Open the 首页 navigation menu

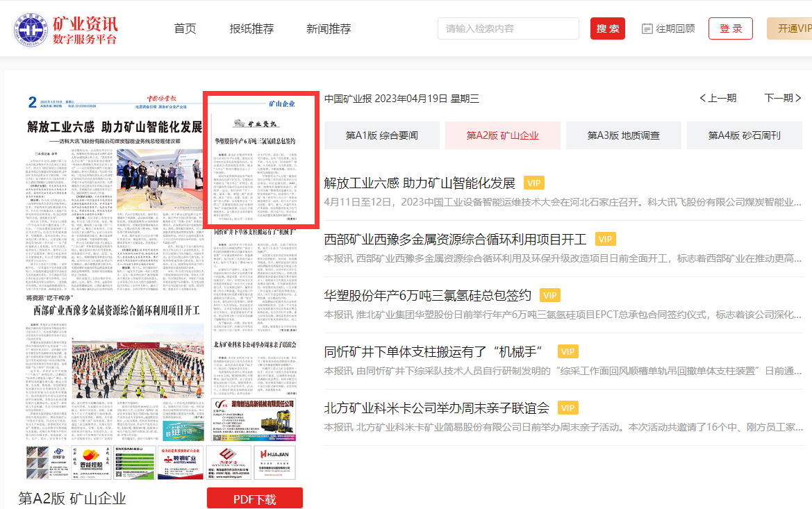(185, 29)
